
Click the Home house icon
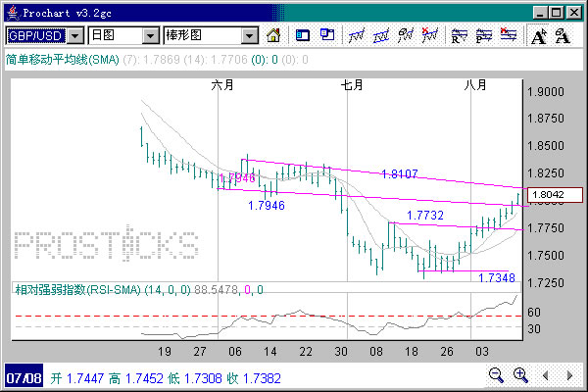click(273, 35)
